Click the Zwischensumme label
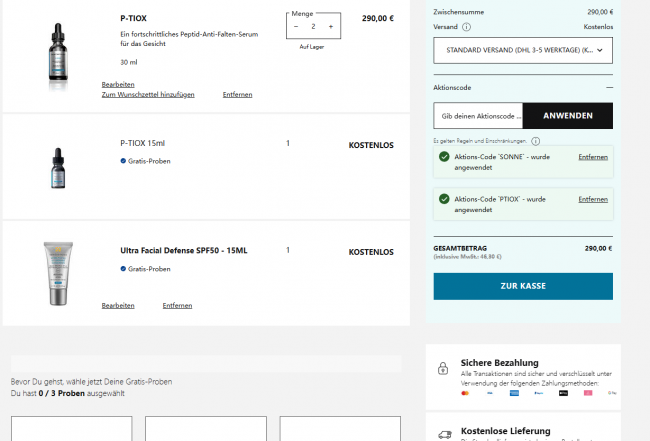The width and height of the screenshot is (650, 441). pos(458,12)
